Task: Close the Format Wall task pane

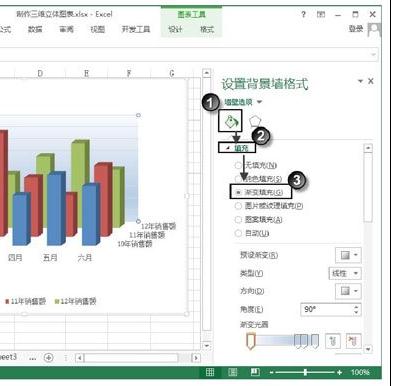Action: [371, 81]
